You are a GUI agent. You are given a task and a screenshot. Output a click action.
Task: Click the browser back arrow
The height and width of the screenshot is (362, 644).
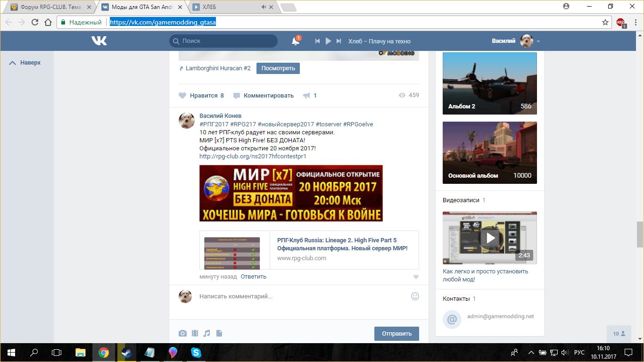pos(8,22)
